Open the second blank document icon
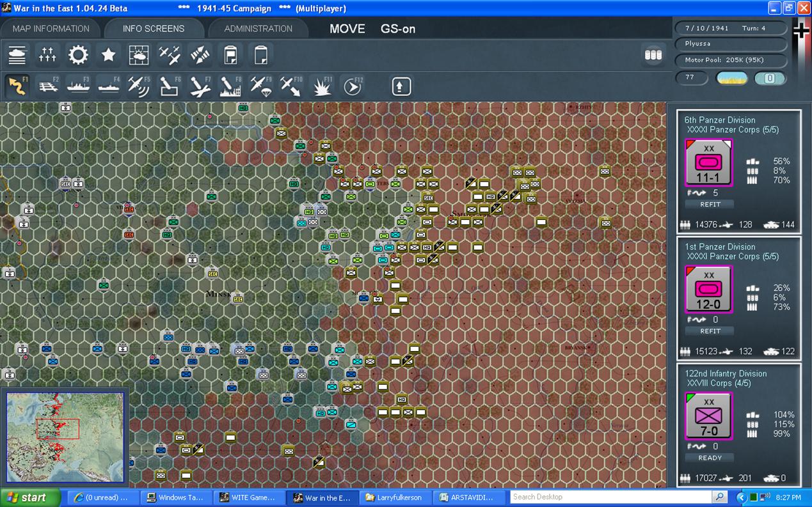Screen dimensions: 812x507 [x=261, y=55]
